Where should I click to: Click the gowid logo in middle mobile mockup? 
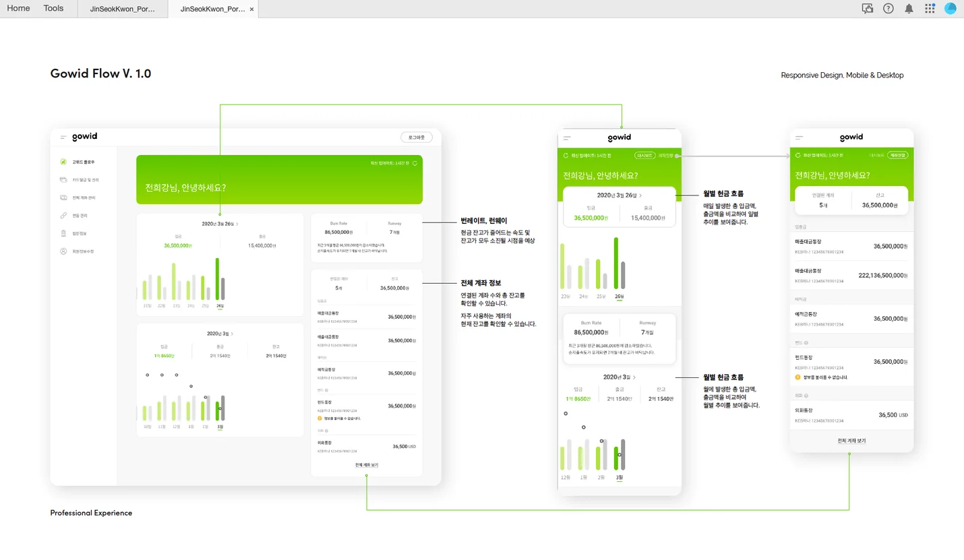(619, 137)
